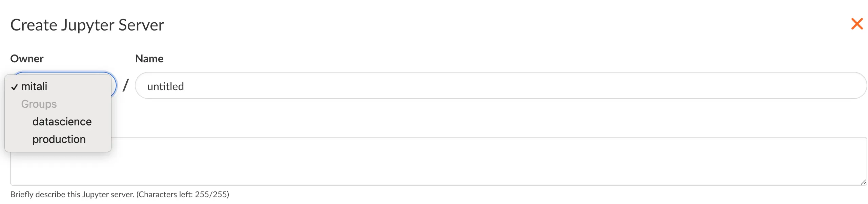Close the Create Jupyter Server dialog

coord(856,24)
